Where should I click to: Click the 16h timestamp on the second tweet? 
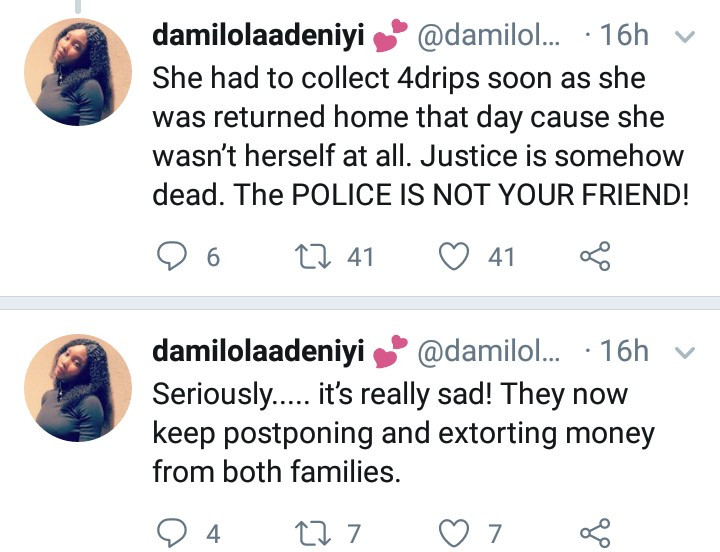tap(626, 351)
